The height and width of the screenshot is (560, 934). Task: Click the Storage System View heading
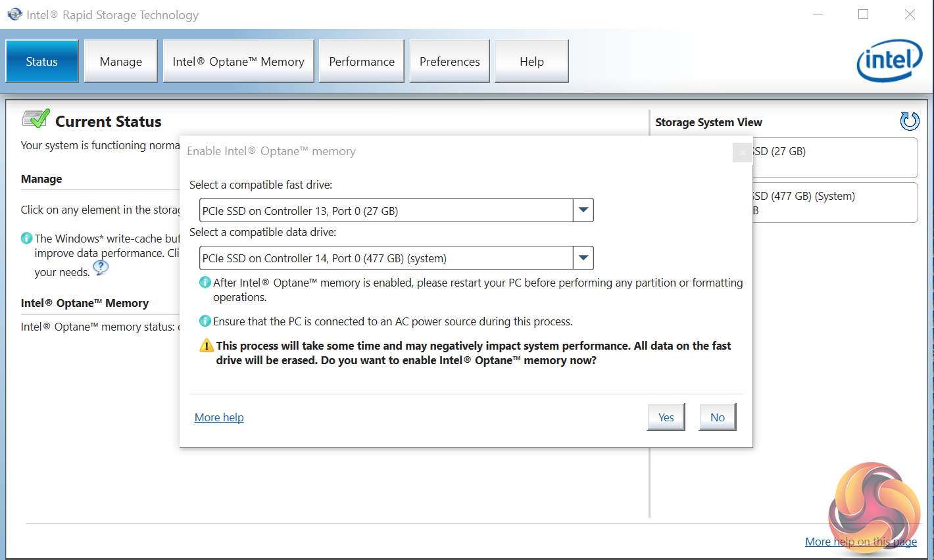708,122
